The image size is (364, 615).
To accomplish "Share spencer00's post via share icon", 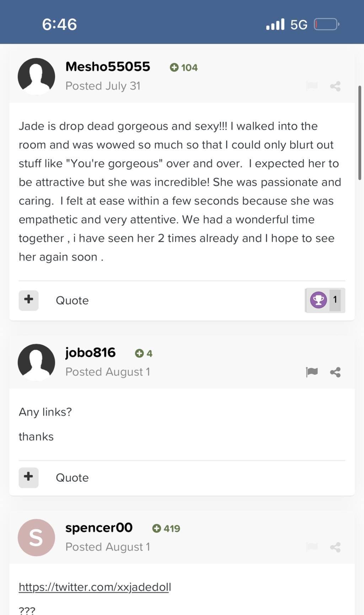I will point(335,547).
